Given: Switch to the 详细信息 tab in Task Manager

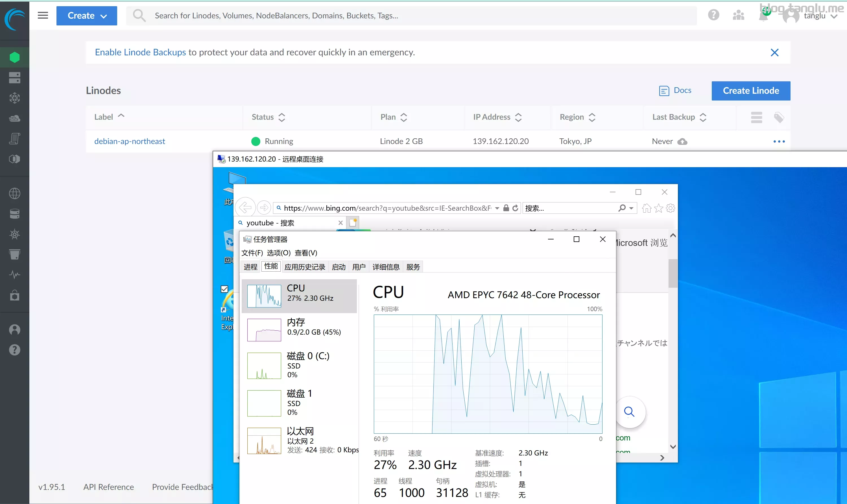Looking at the screenshot, I should click(x=386, y=267).
